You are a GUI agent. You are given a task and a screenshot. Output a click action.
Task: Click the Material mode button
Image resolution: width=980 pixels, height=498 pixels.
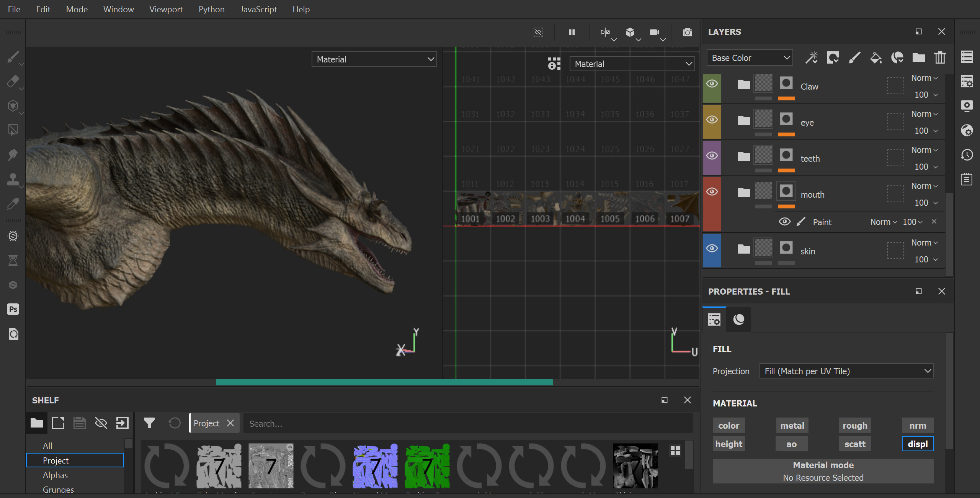coord(823,471)
